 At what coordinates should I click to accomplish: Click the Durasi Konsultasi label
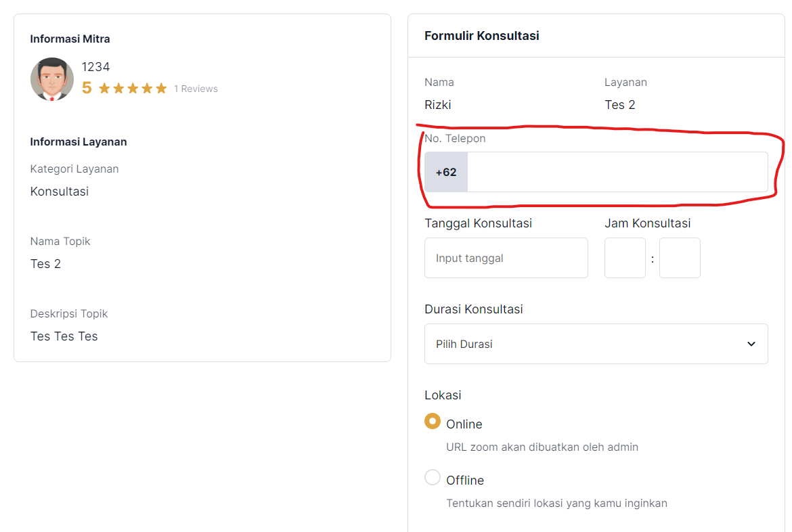(x=474, y=309)
